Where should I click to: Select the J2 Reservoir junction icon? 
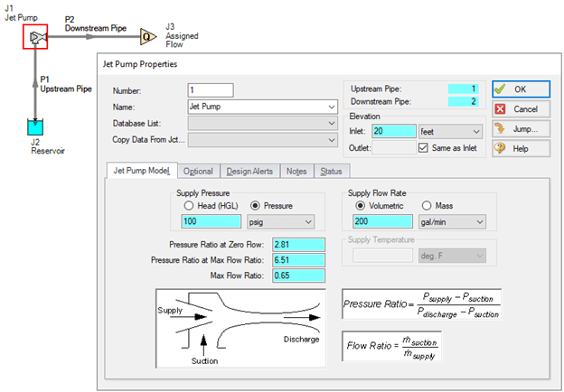coord(35,129)
